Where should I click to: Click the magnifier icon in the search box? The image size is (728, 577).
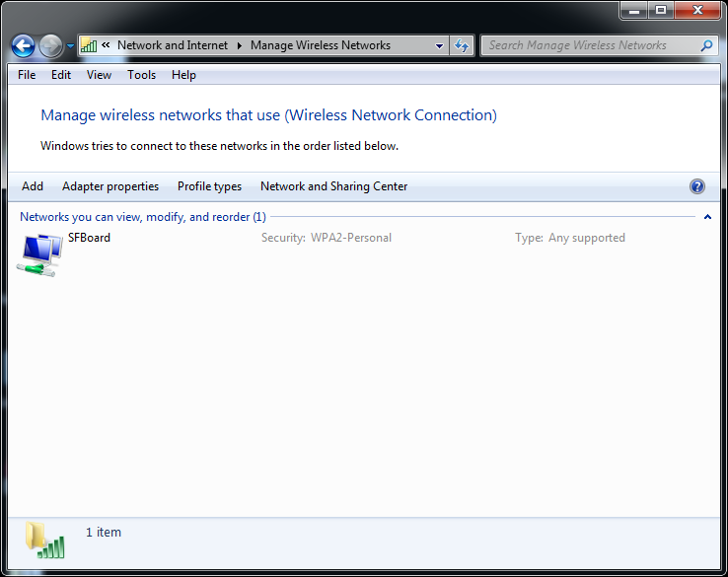tap(706, 45)
